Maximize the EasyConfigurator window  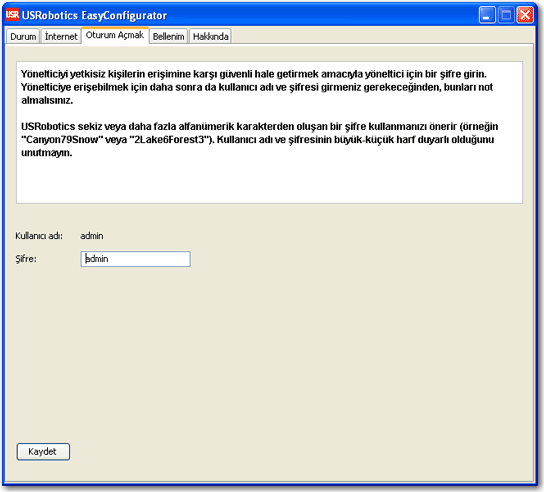coord(506,15)
